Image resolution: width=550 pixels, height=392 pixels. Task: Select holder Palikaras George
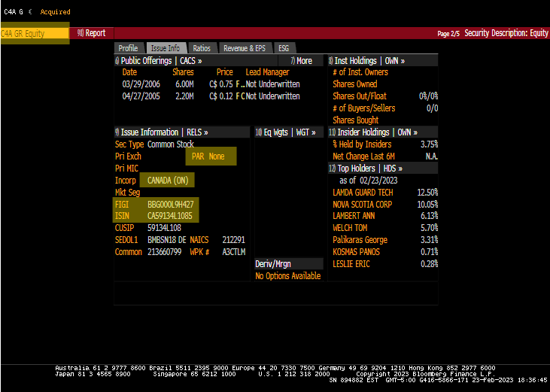[360, 240]
